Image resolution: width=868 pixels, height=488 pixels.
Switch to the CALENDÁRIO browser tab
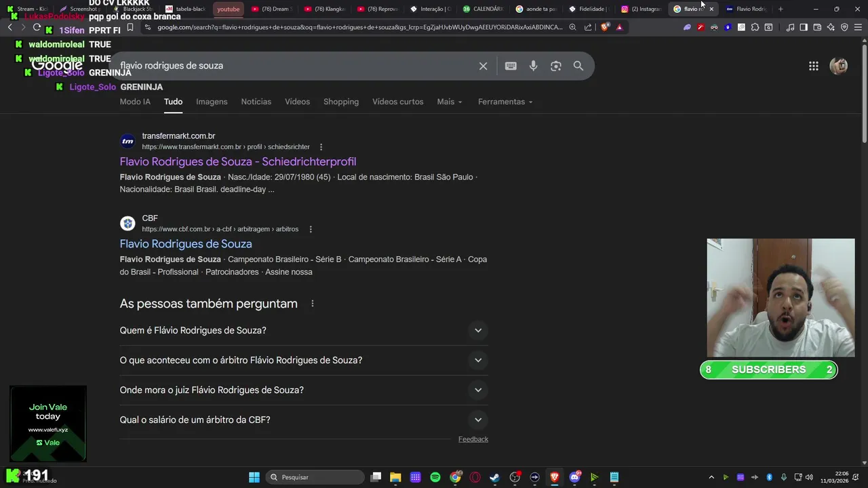pyautogui.click(x=483, y=9)
